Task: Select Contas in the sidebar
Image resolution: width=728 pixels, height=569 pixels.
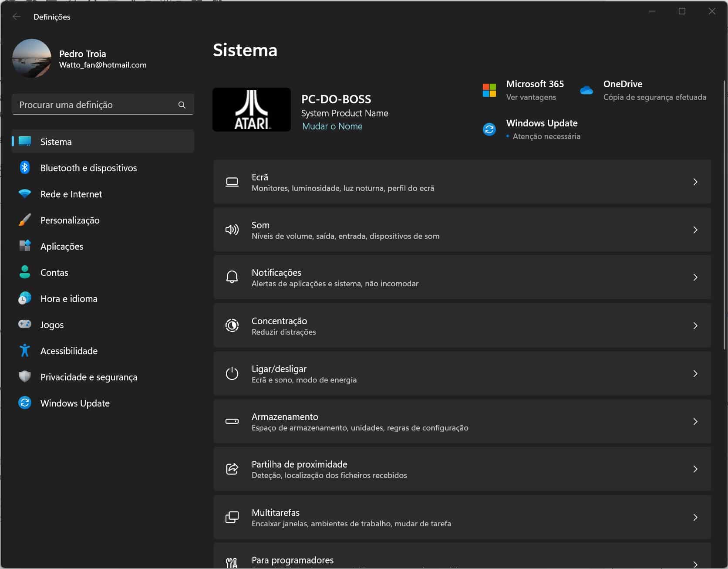Action: click(x=54, y=272)
